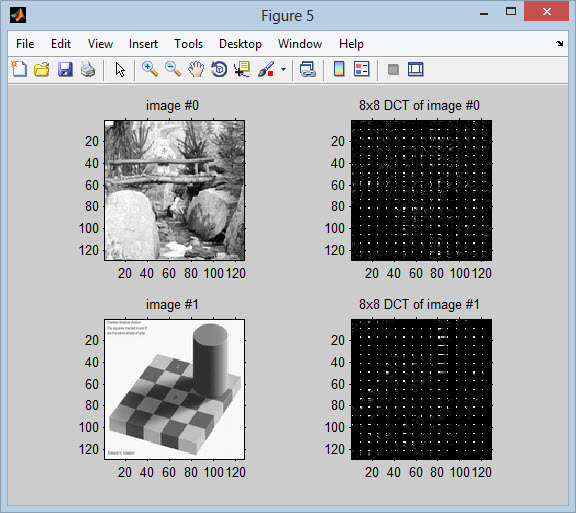Open the Brush color dropdown arrow
The height and width of the screenshot is (513, 576).
point(283,69)
